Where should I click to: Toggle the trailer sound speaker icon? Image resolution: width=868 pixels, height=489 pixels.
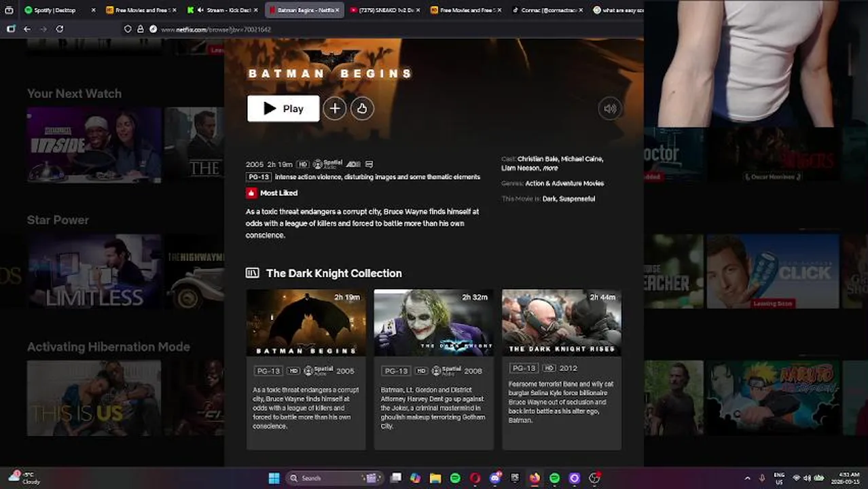tap(610, 109)
